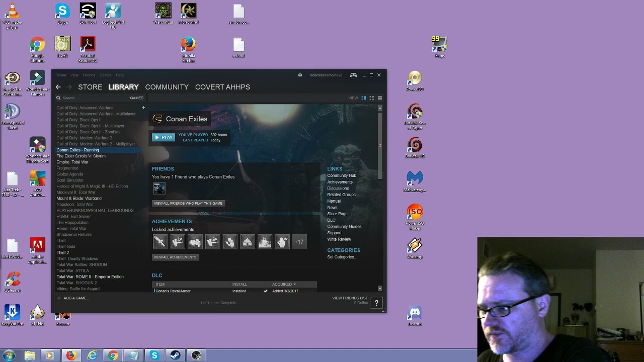Open Conan Exiles game logo icon
The image size is (644, 362).
click(157, 119)
